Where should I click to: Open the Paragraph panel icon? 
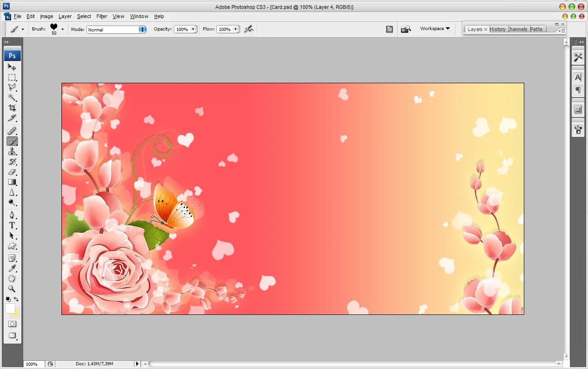578,90
